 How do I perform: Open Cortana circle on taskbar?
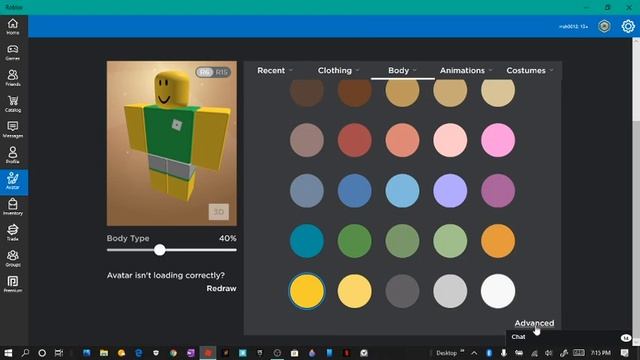[42, 353]
